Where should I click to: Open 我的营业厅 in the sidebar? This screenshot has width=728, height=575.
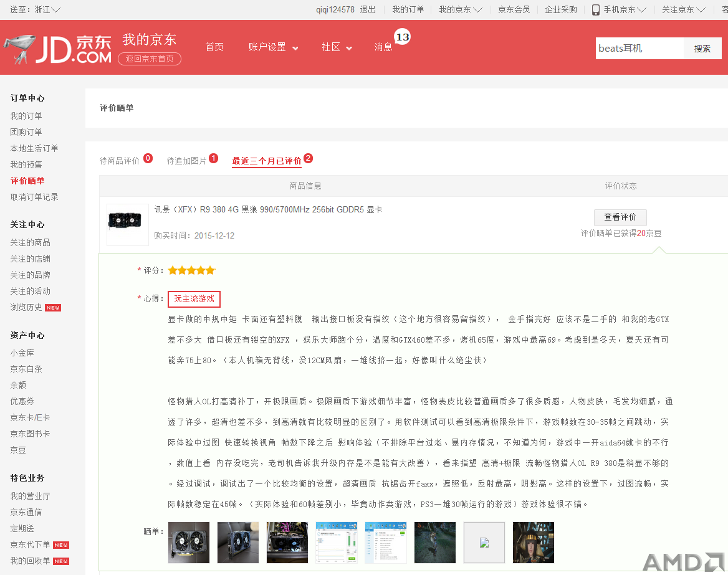click(30, 496)
